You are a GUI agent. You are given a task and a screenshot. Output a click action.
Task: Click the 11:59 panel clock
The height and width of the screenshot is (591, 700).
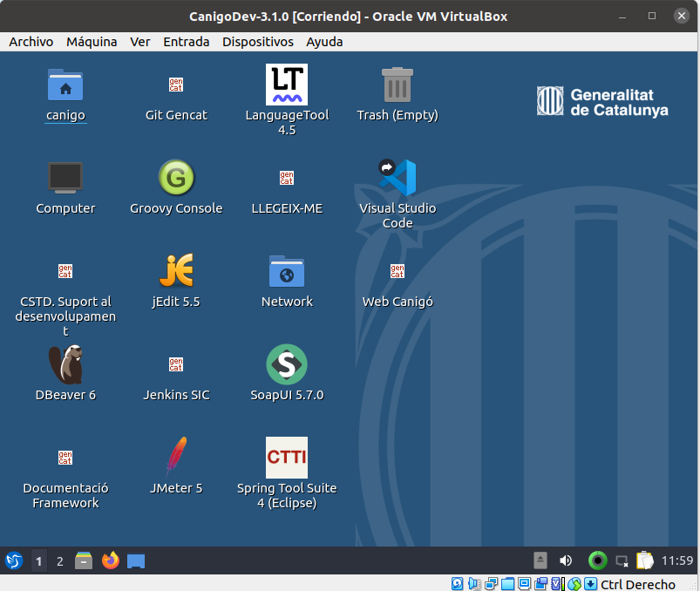tap(676, 560)
